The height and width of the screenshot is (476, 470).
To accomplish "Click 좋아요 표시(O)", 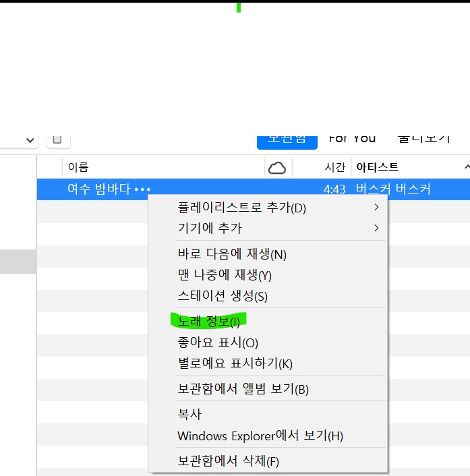I will point(268,342).
